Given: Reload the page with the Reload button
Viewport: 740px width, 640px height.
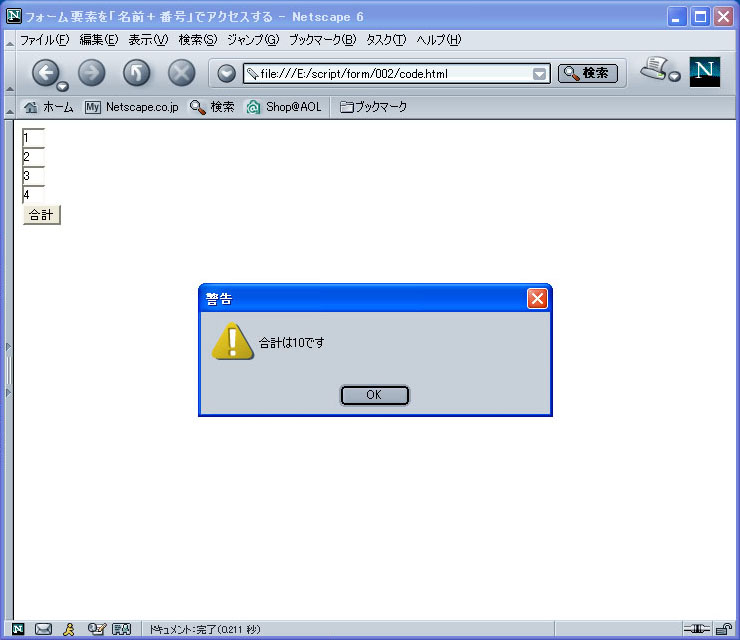Looking at the screenshot, I should coord(136,73).
